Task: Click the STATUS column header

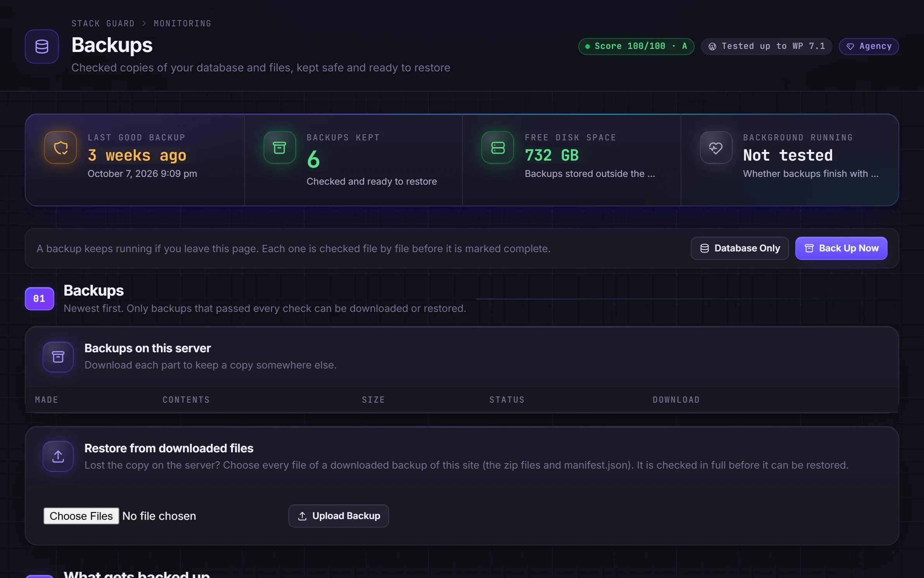Action: [507, 400]
